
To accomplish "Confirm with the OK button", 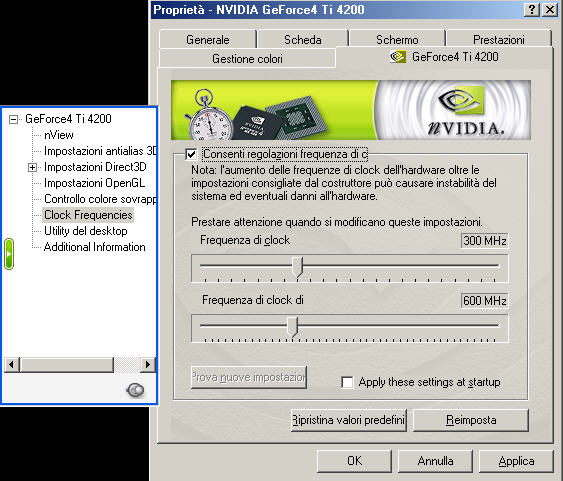I will pyautogui.click(x=354, y=461).
